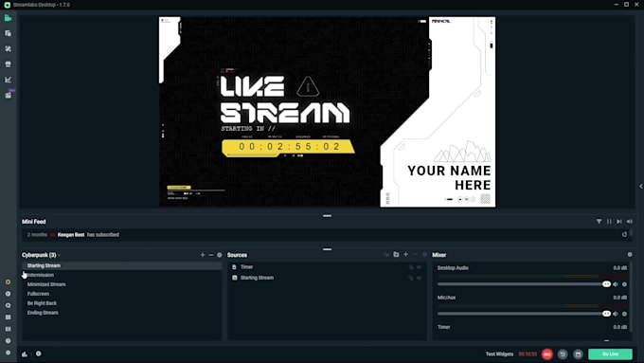The image size is (644, 363).
Task: Open the Layout Editor sidebar icon
Action: (x=8, y=33)
